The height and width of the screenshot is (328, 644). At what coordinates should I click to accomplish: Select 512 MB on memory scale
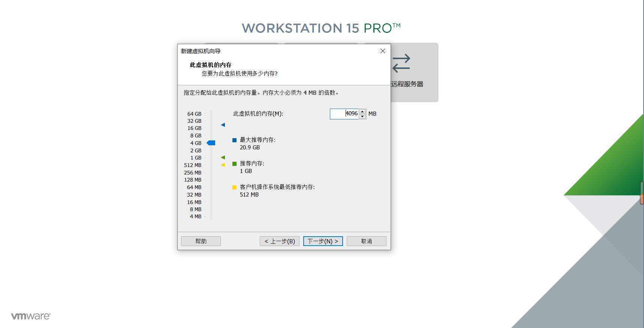coord(193,165)
